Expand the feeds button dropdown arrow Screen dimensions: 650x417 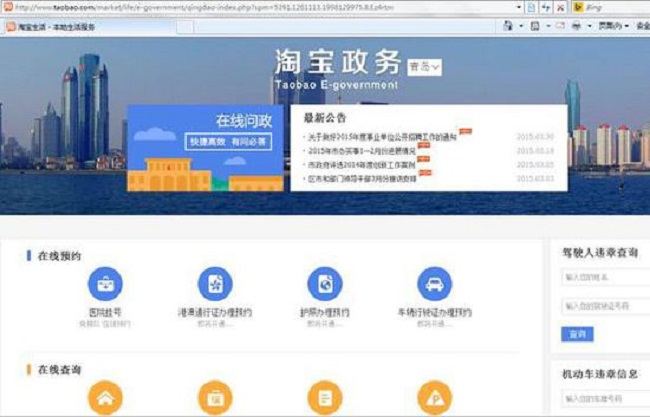coord(548,26)
